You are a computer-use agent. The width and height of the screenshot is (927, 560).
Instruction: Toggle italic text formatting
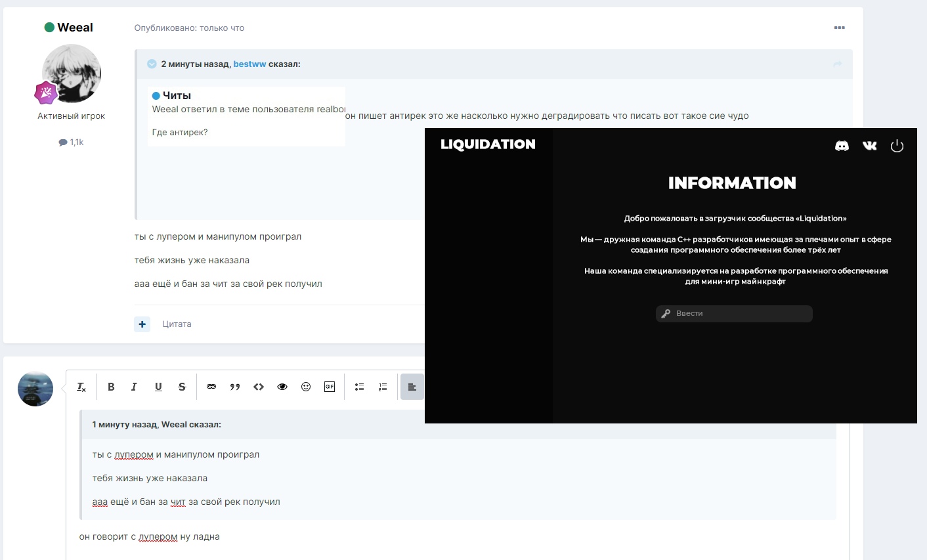pos(135,387)
